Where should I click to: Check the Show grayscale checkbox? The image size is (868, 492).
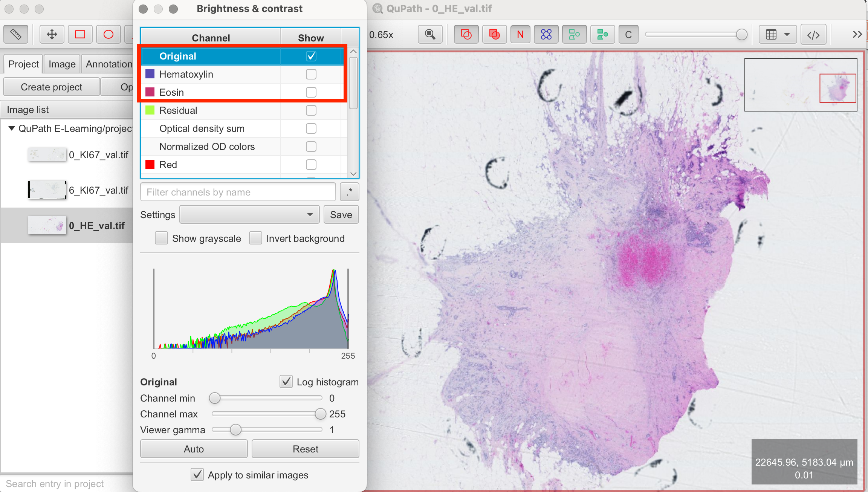tap(162, 238)
